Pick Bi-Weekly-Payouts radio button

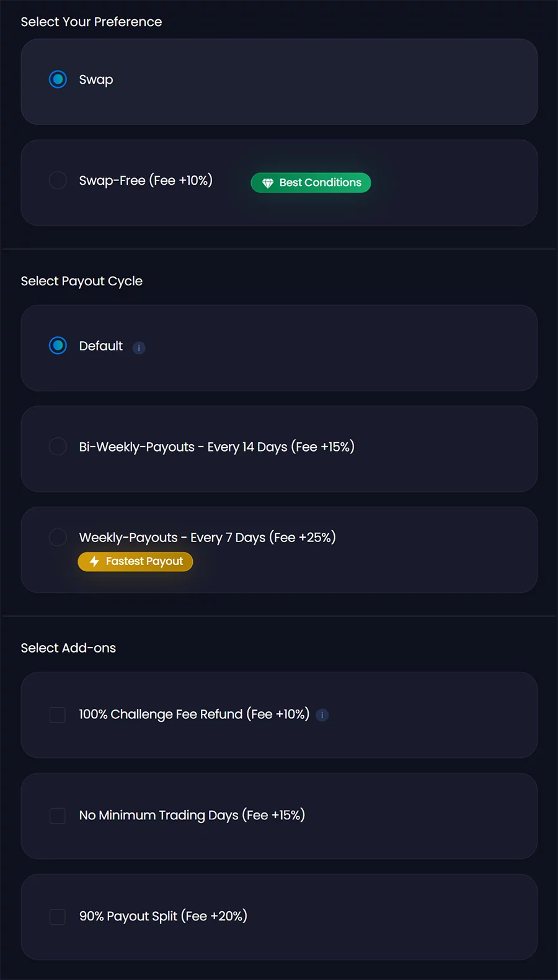pos(58,447)
